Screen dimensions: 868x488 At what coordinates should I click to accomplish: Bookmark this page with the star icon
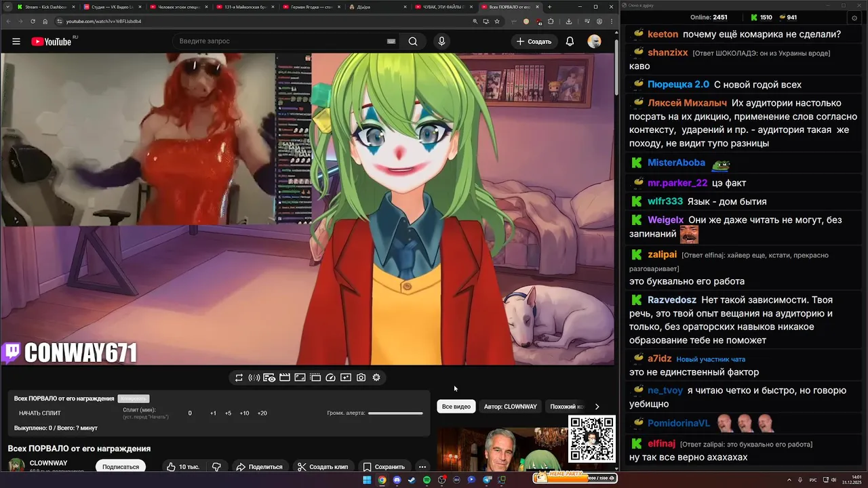pos(497,21)
